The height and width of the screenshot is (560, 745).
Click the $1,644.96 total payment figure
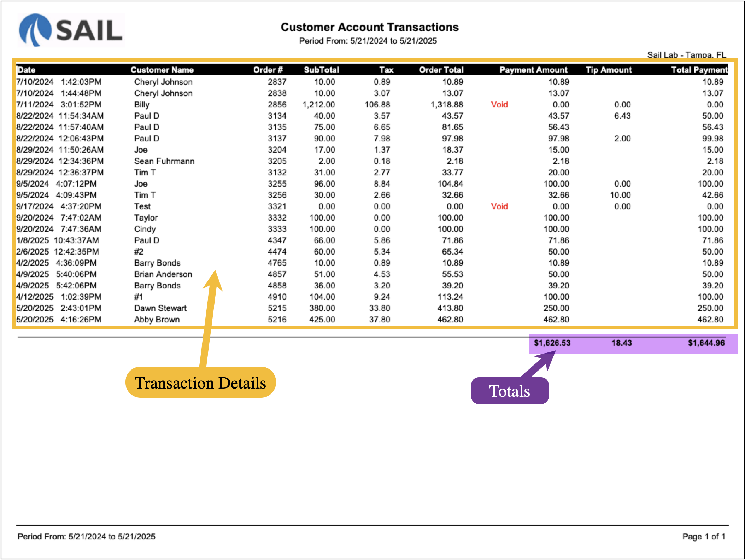tap(706, 343)
